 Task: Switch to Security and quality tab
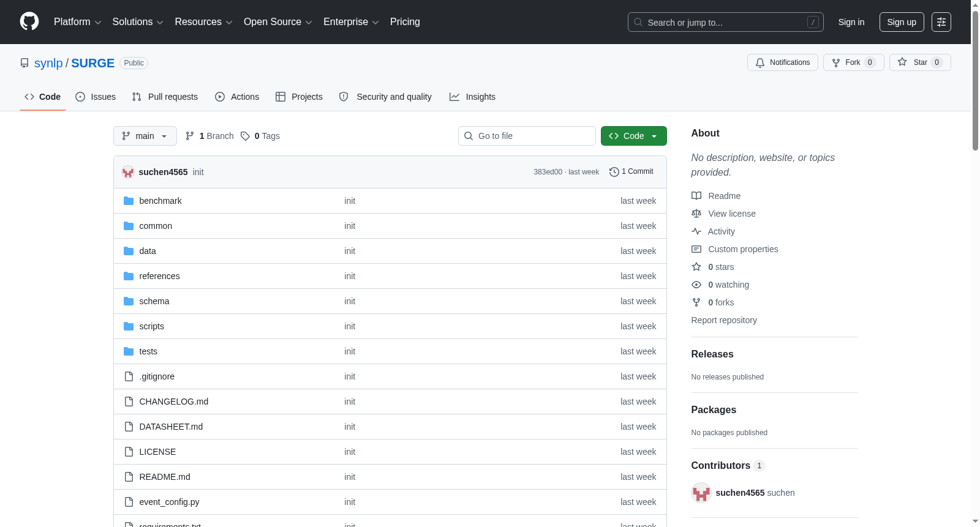click(385, 97)
